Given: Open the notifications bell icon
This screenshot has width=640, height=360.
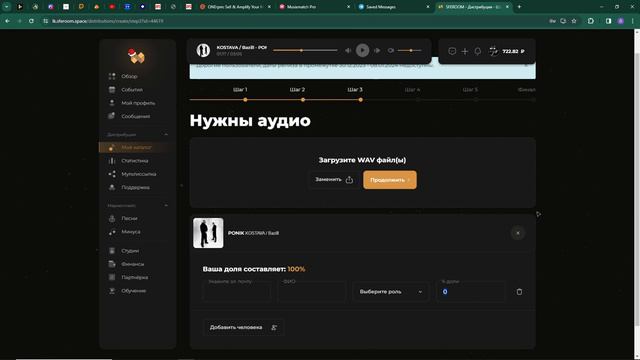Looking at the screenshot, I should [478, 51].
